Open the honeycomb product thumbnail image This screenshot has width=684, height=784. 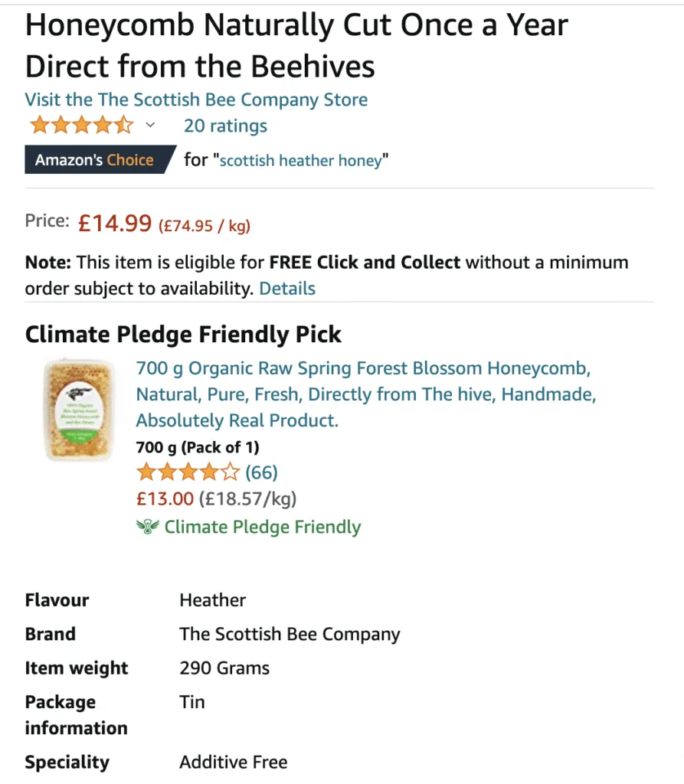point(74,410)
